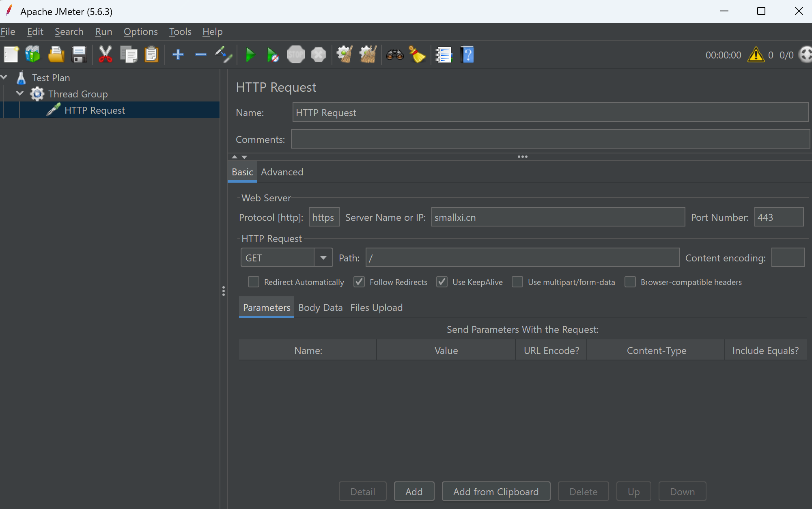
Task: Click the Path input field
Action: 522,258
